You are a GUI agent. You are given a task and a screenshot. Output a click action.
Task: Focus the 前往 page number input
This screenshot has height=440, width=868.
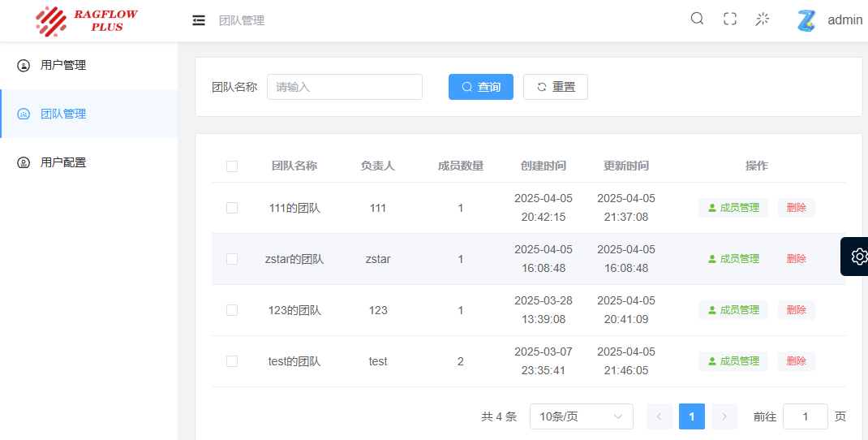point(805,416)
